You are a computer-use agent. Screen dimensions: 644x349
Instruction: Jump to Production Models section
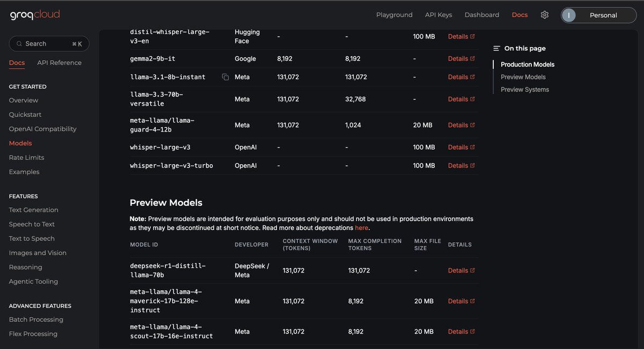[x=528, y=64]
